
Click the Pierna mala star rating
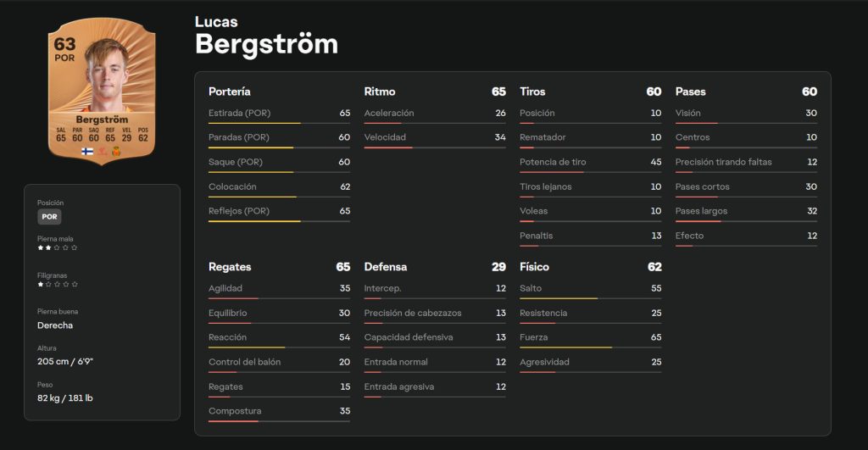pos(57,248)
